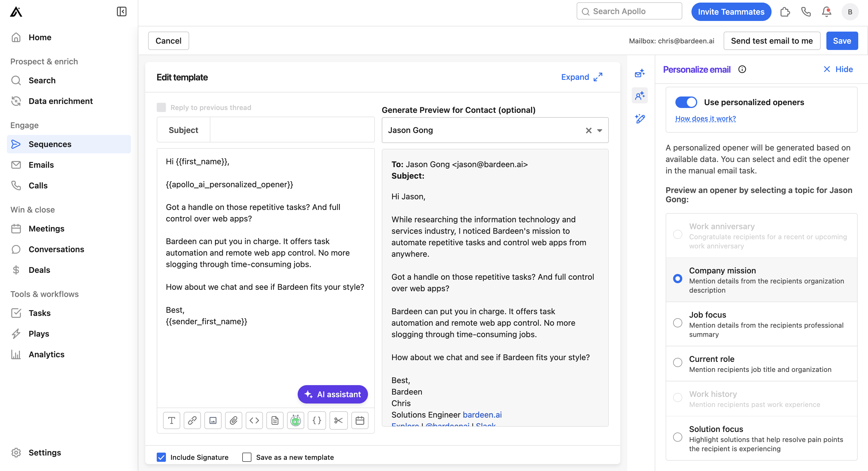
Task: Open the notifications bell icon
Action: click(826, 12)
